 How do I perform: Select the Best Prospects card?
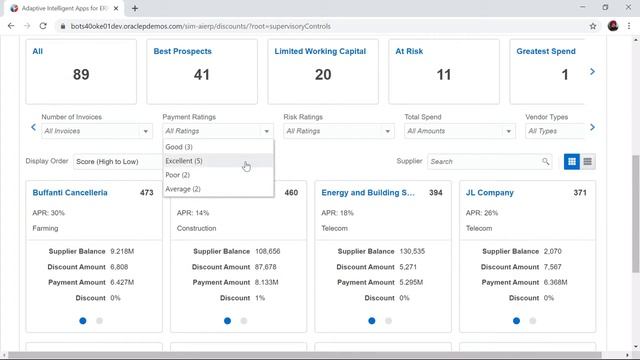202,71
